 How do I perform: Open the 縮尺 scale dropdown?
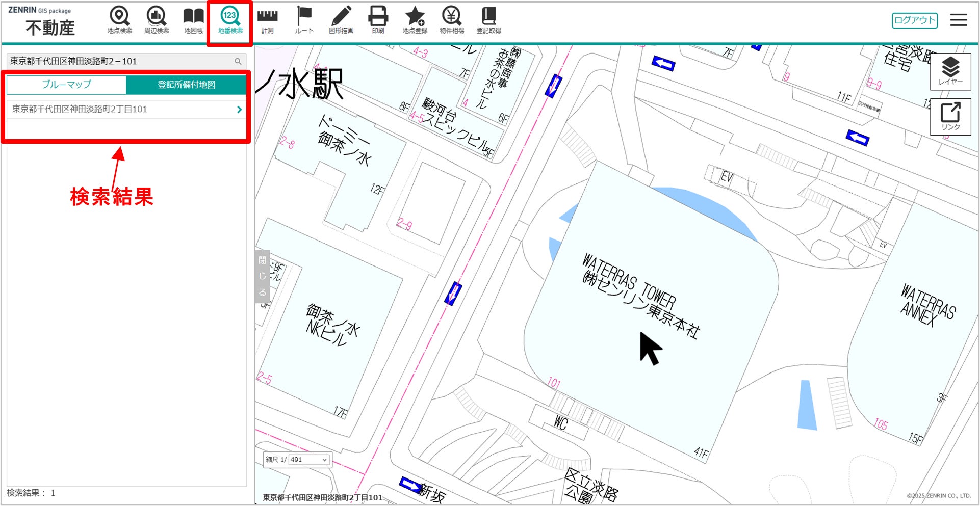pos(308,460)
